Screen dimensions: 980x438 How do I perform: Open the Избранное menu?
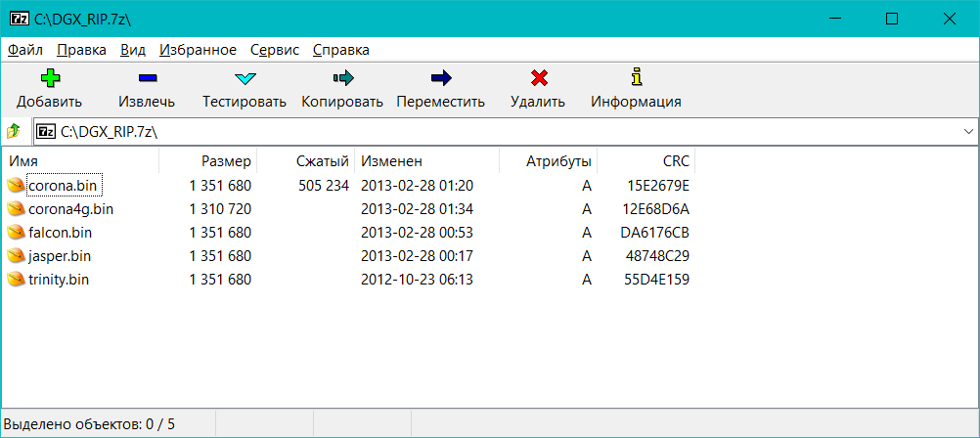pyautogui.click(x=198, y=50)
